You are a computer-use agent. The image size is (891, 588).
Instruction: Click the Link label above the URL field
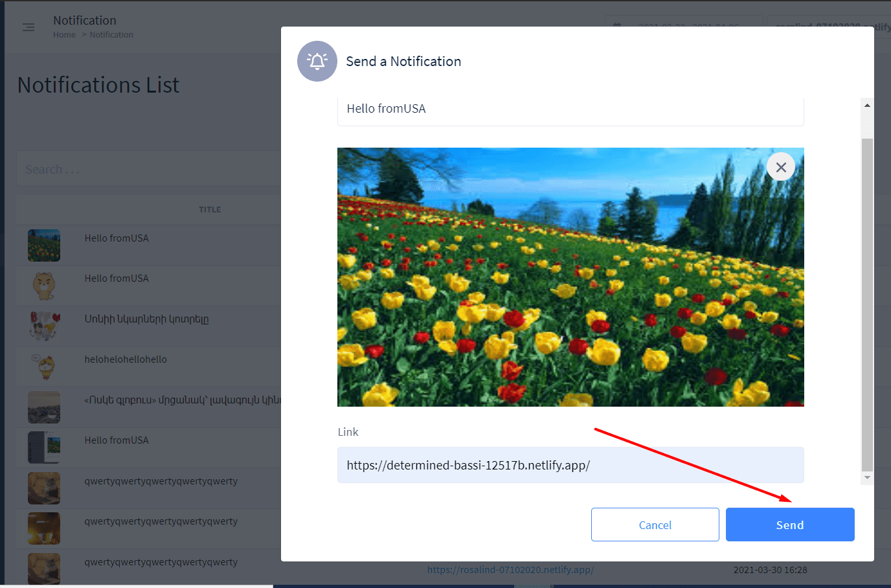pos(348,432)
